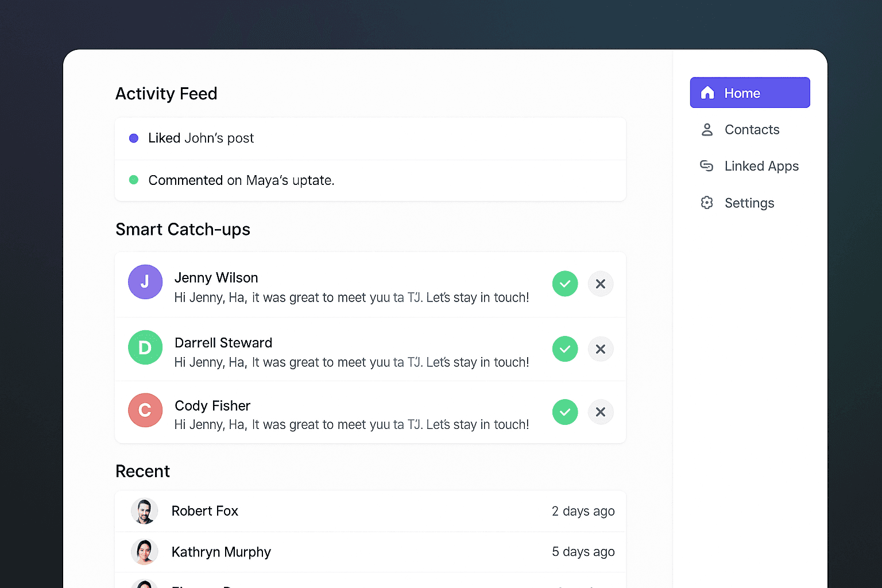
Task: Open Robert Fox's recent contact entry
Action: pos(370,510)
